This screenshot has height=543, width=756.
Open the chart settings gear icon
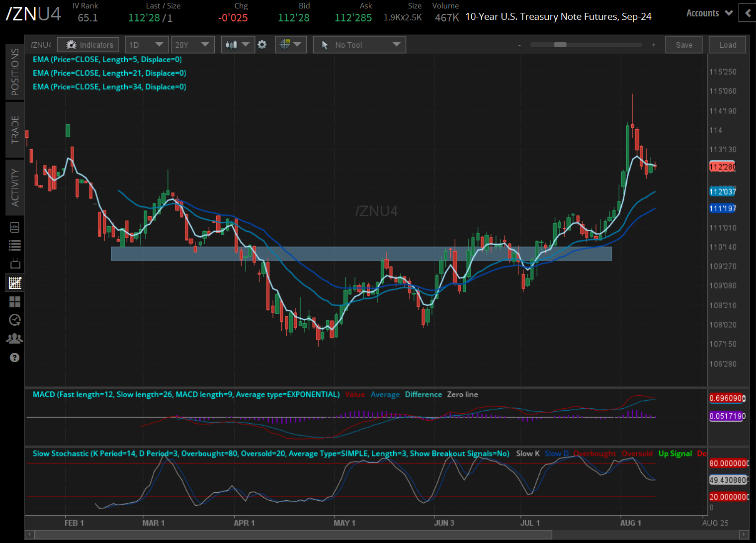262,44
